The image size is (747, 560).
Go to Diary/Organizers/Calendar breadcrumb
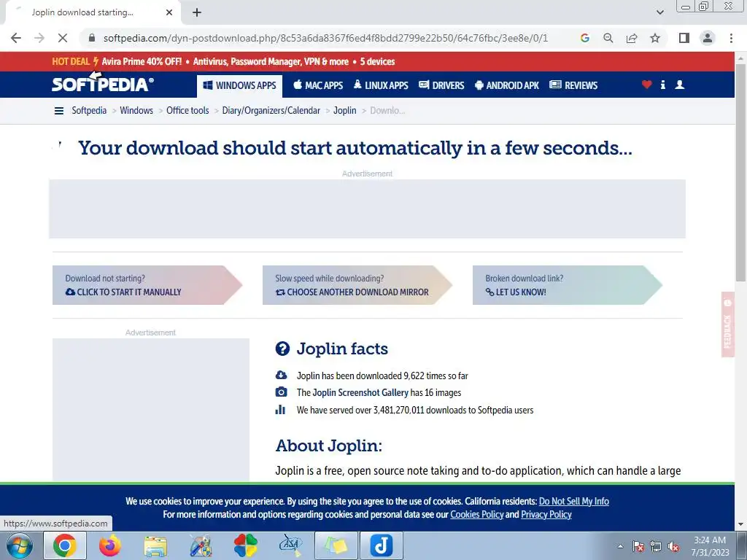[x=271, y=111]
